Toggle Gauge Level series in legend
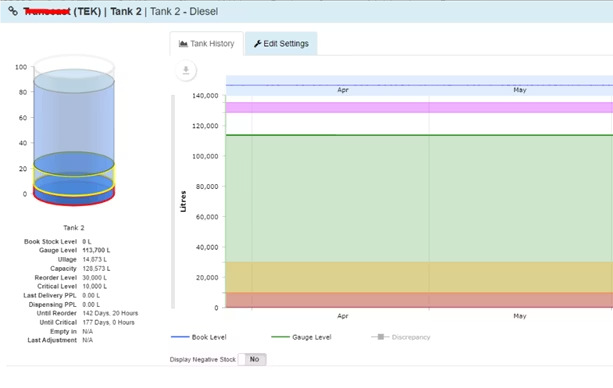This screenshot has height=388, width=613. tap(301, 337)
